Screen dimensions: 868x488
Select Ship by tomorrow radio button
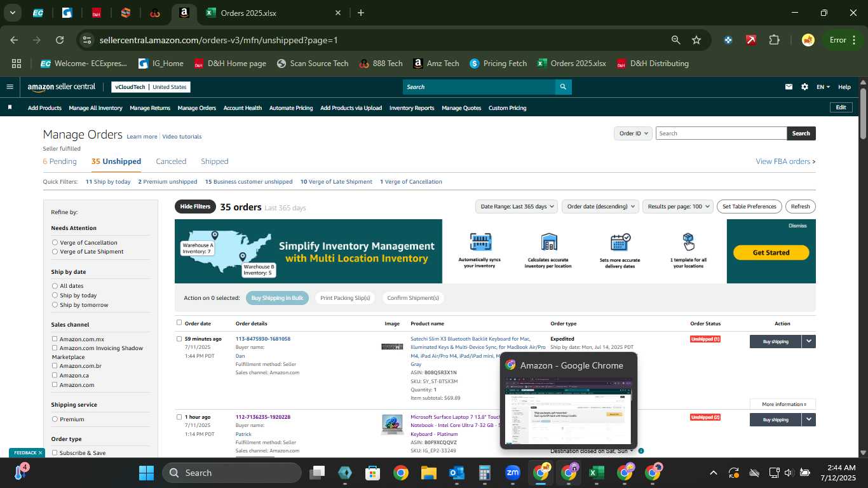tap(55, 305)
